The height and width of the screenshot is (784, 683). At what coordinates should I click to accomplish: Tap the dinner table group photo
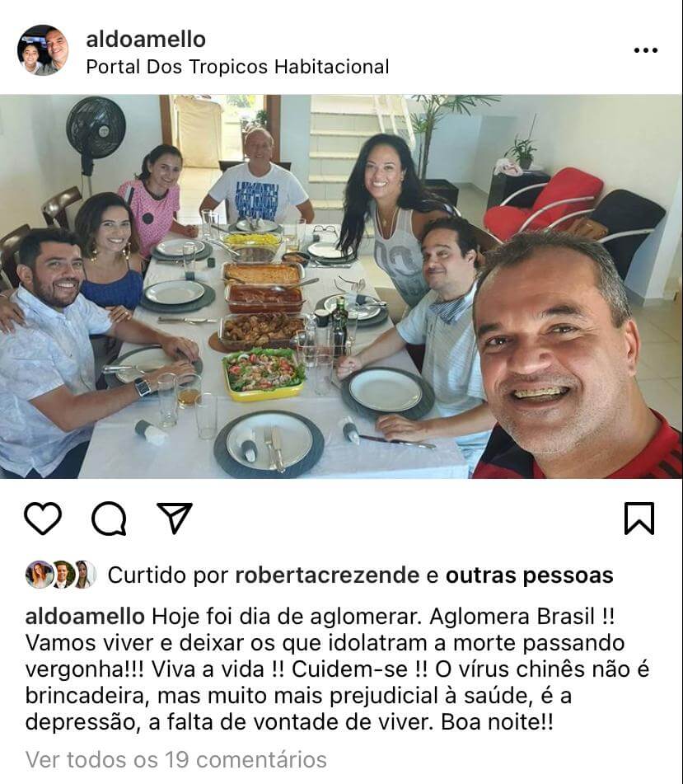341,287
